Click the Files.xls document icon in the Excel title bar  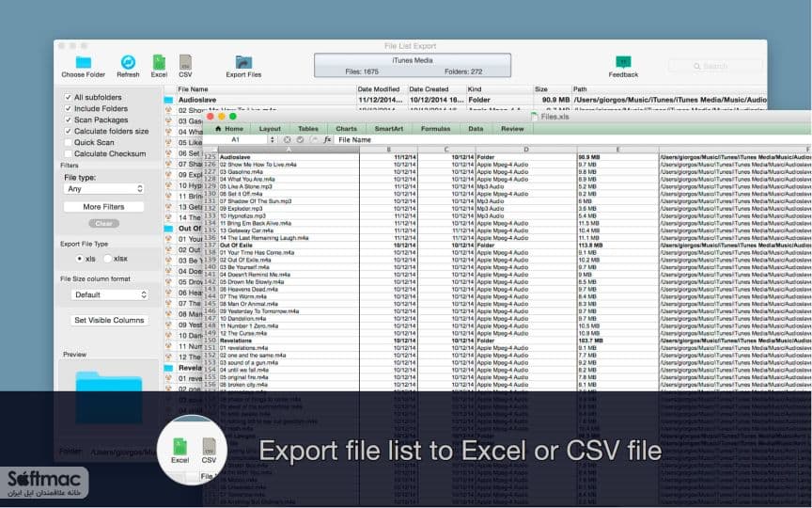pyautogui.click(x=535, y=117)
